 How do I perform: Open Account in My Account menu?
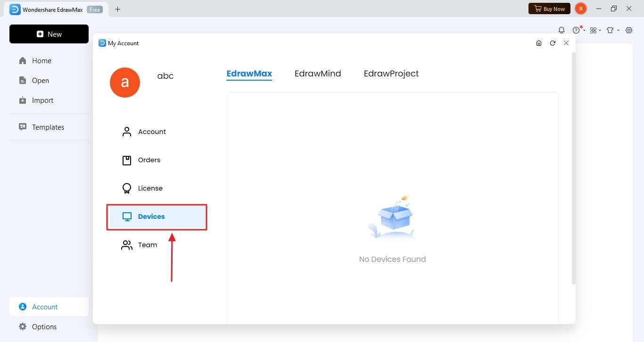pos(157,132)
